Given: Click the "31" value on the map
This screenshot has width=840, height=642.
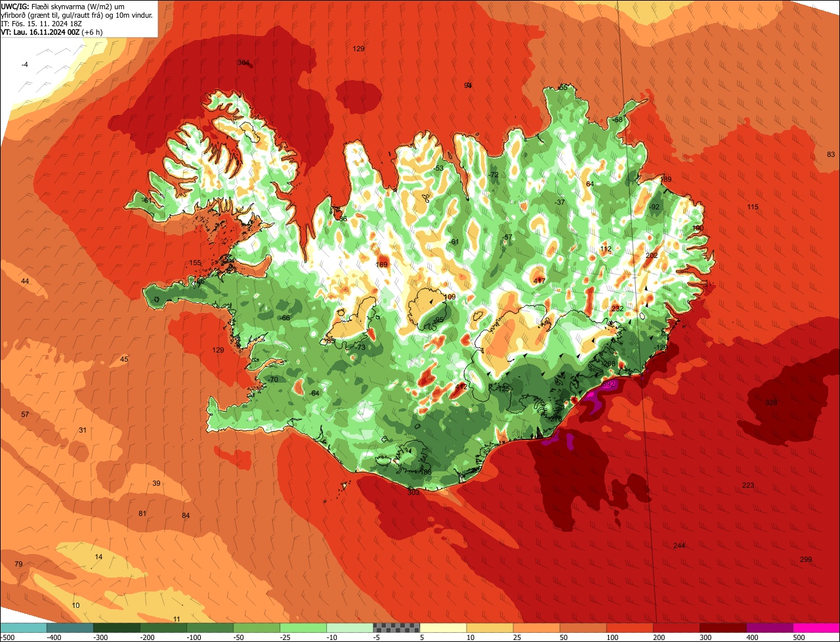Looking at the screenshot, I should point(83,430).
